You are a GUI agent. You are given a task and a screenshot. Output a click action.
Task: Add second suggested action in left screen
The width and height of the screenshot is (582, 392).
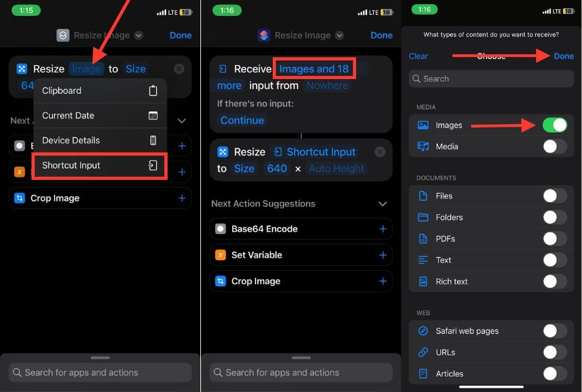pyautogui.click(x=181, y=172)
